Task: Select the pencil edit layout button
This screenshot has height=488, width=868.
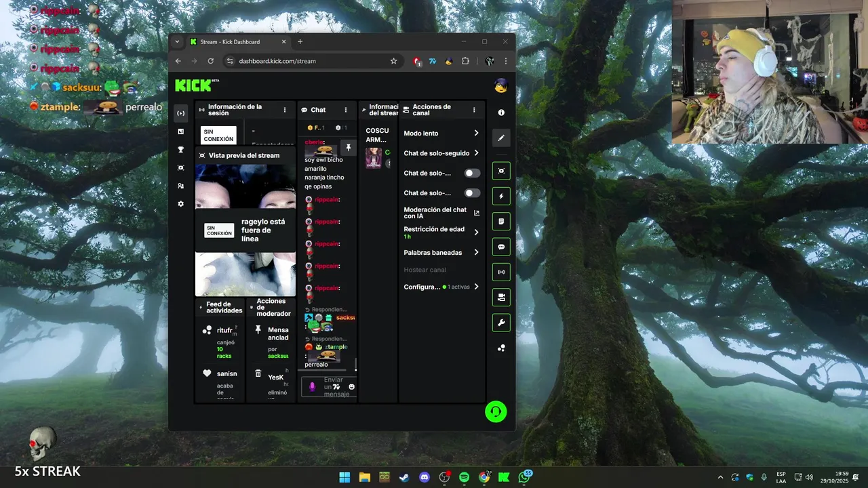Action: (x=501, y=138)
